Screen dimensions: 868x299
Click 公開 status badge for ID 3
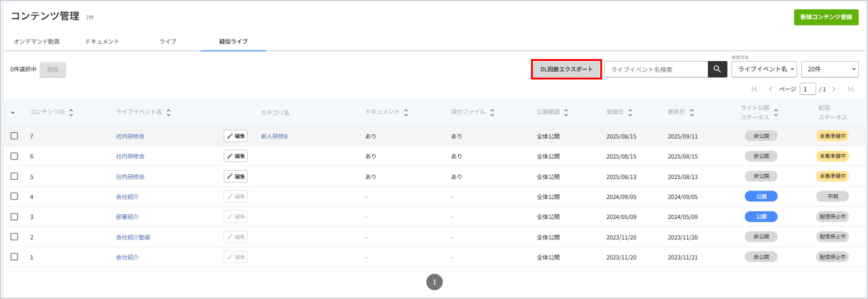(761, 217)
